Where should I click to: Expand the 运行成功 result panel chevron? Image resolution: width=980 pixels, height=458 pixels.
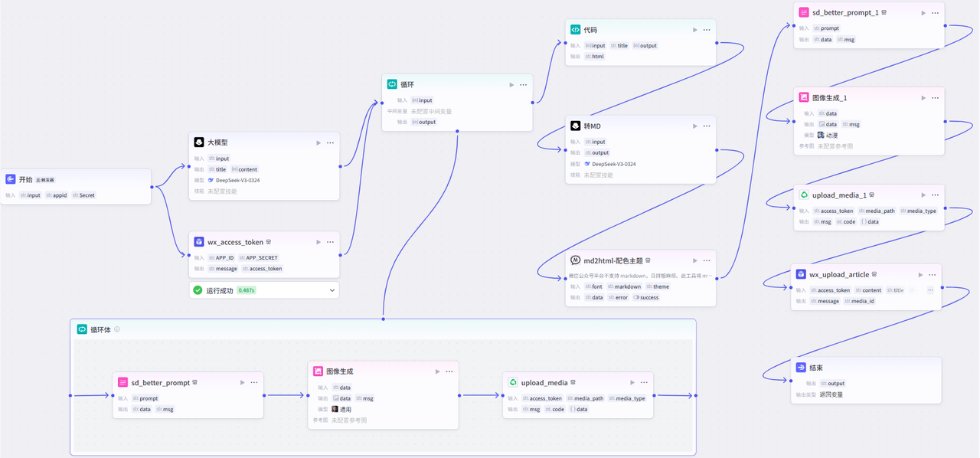(x=332, y=290)
